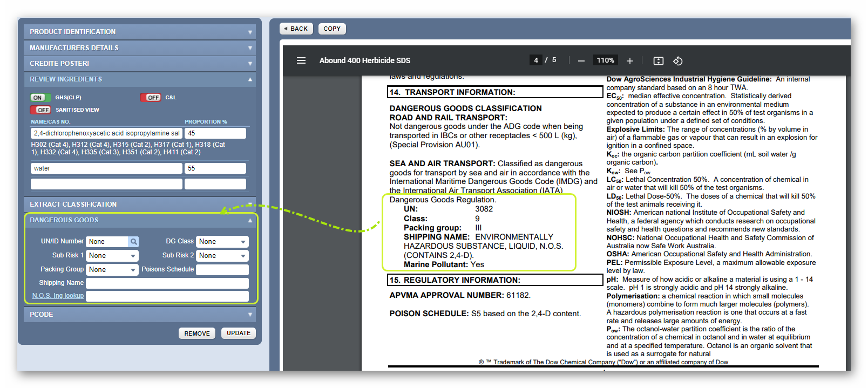Toggle the GHS(CLP) switch off
This screenshot has width=868, height=388.
tap(40, 98)
